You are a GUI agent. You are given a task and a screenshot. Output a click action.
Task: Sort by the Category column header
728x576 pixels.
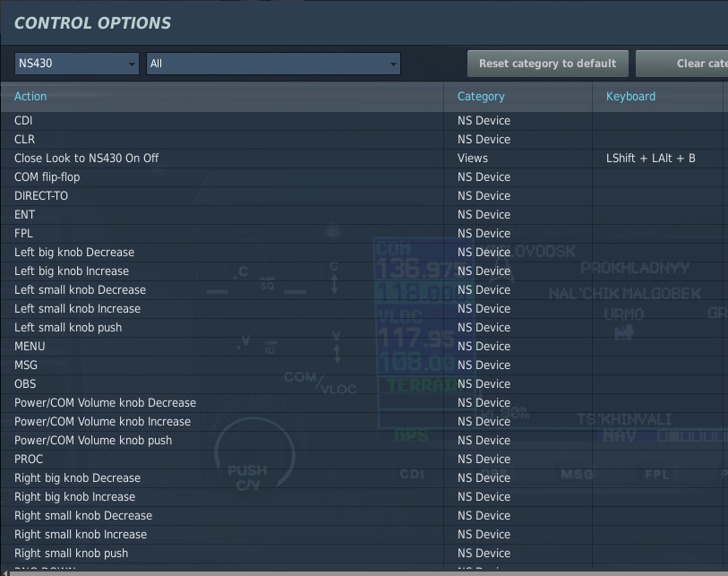[x=481, y=96]
